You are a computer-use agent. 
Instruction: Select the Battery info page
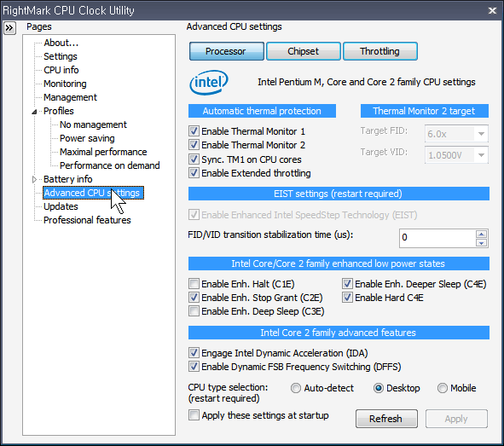[x=68, y=179]
